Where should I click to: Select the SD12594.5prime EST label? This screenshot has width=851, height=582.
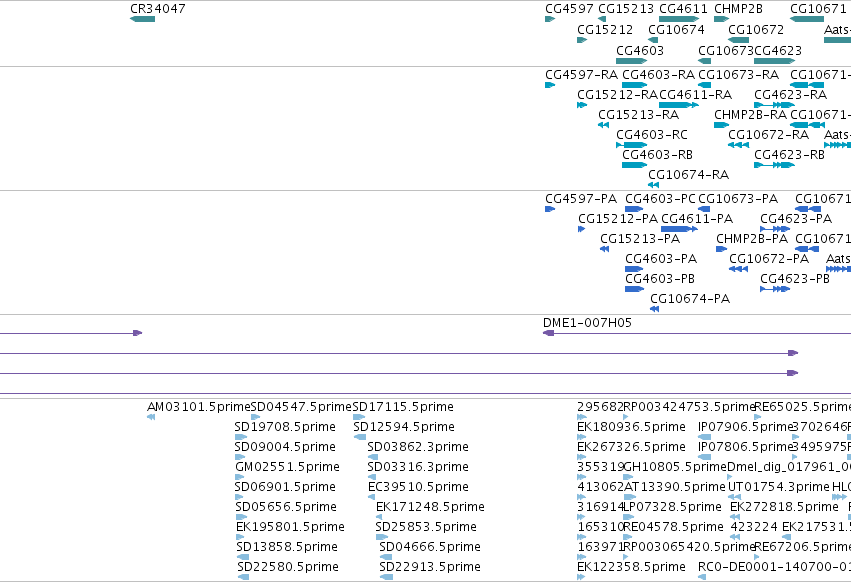pos(404,427)
